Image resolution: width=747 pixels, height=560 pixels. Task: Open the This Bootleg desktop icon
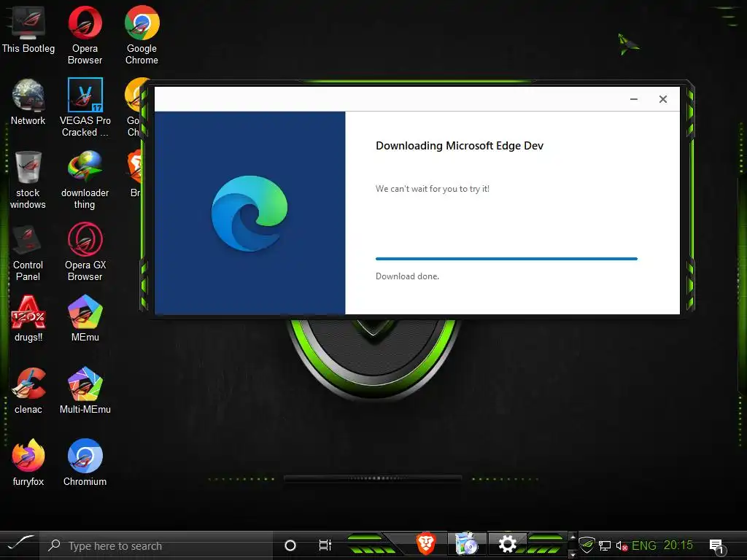(x=28, y=28)
